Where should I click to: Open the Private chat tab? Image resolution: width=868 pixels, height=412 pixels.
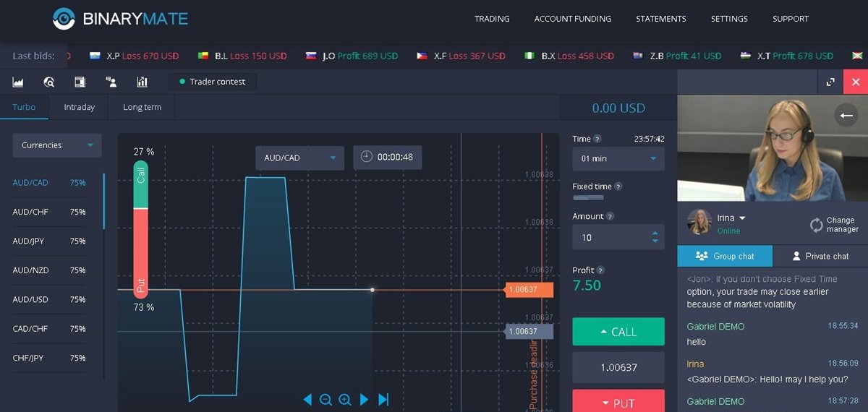(x=820, y=256)
